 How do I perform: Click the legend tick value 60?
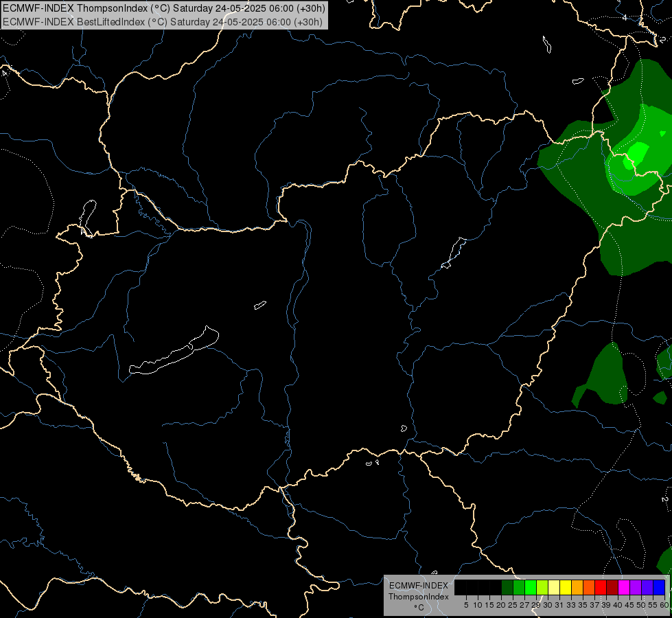coord(664,605)
